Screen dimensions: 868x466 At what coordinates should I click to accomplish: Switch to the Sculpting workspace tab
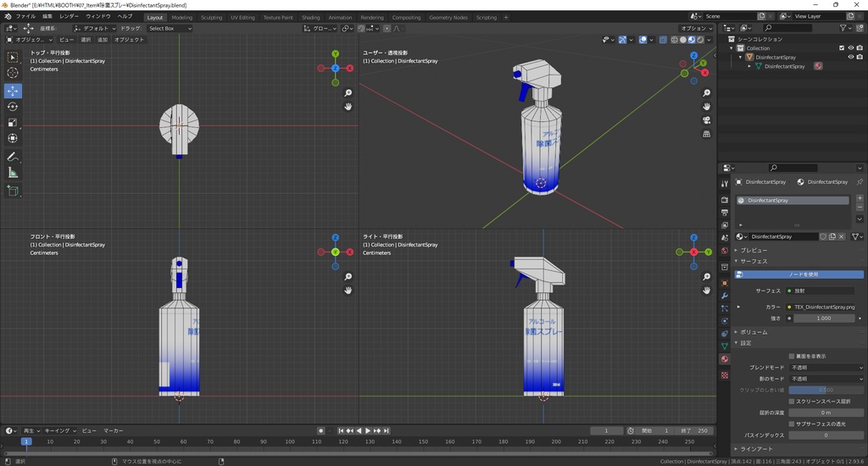(211, 17)
